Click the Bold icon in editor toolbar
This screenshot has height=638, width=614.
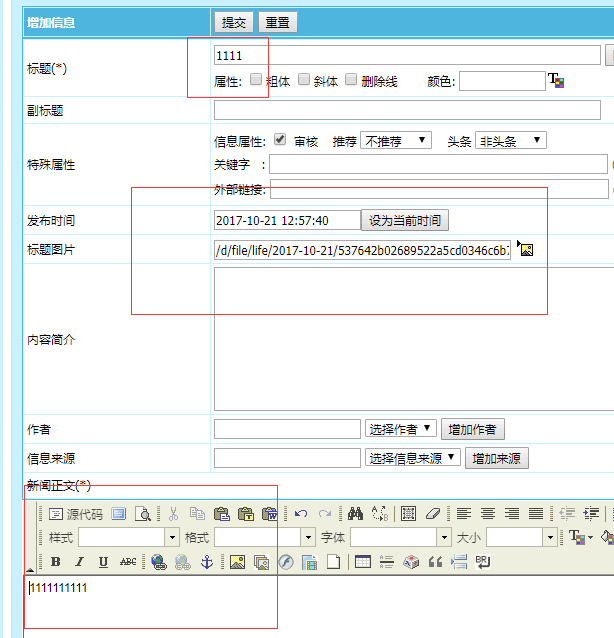pos(56,562)
